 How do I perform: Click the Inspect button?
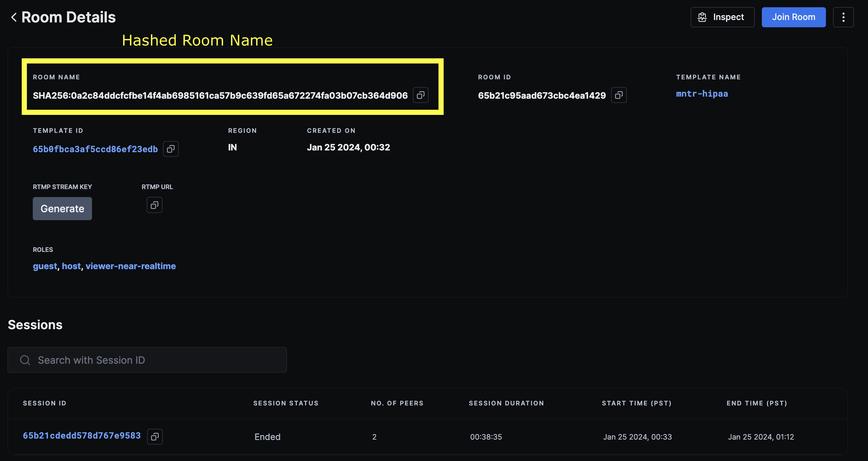722,17
